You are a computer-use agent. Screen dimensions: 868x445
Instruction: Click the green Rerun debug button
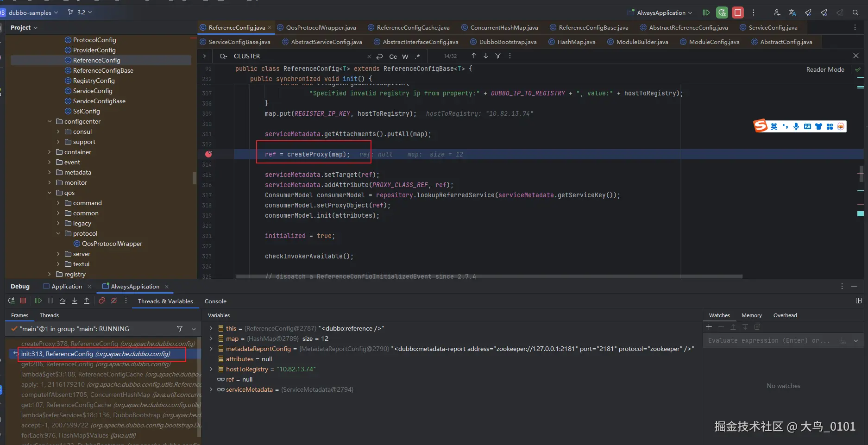coord(722,13)
